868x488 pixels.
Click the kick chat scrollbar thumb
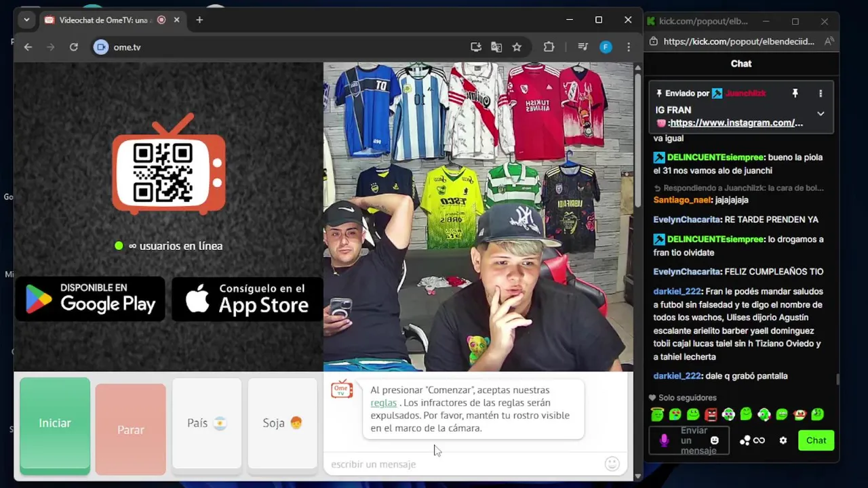[x=837, y=380]
